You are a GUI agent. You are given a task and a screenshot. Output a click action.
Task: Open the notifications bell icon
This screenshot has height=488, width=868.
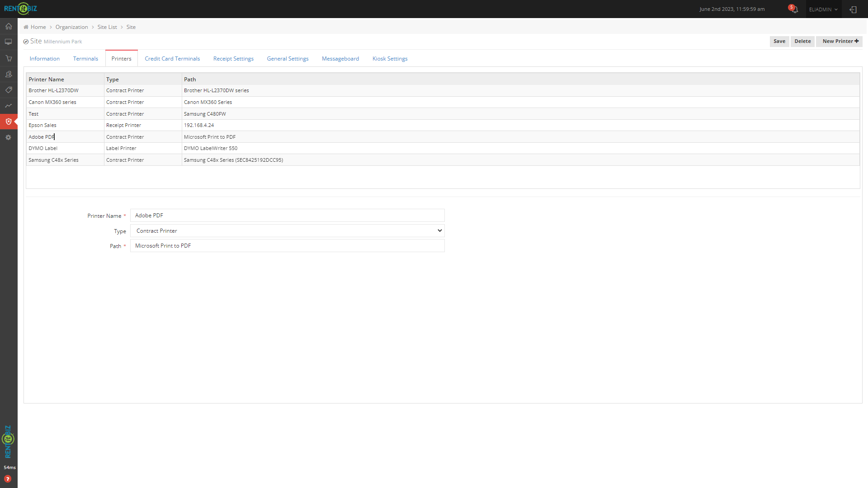point(794,9)
